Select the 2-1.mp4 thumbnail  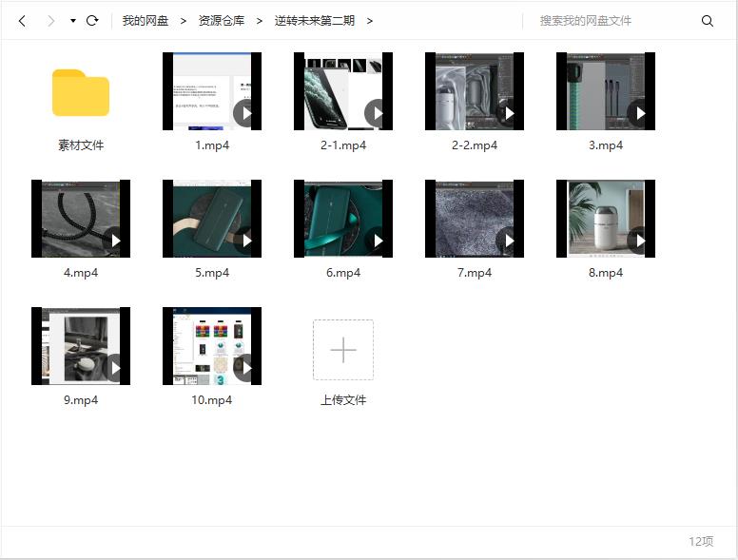(342, 91)
